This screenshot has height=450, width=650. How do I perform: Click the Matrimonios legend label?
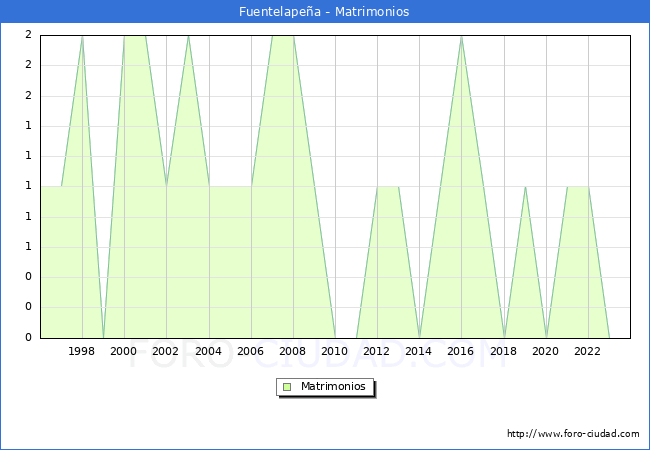[333, 386]
